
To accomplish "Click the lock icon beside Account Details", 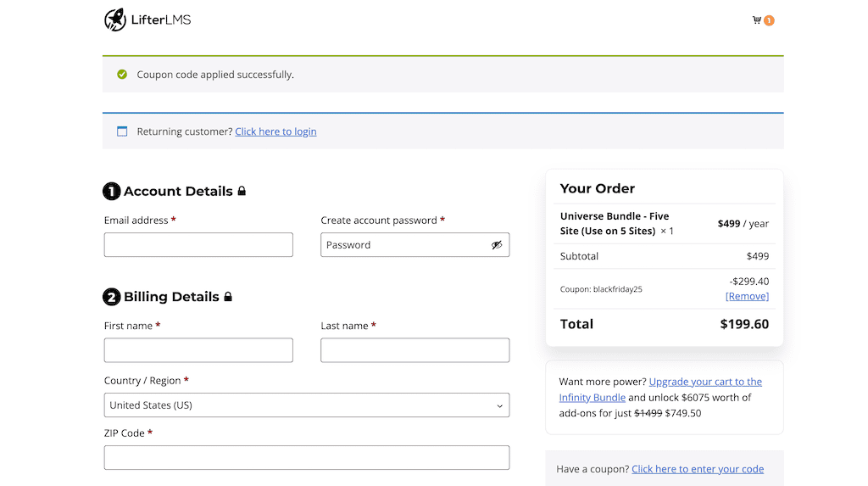I will pos(242,191).
